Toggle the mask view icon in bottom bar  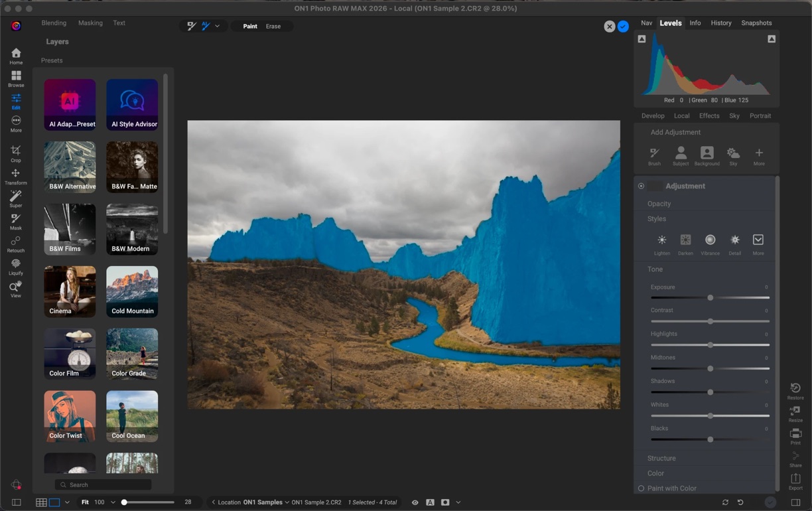[x=445, y=502]
